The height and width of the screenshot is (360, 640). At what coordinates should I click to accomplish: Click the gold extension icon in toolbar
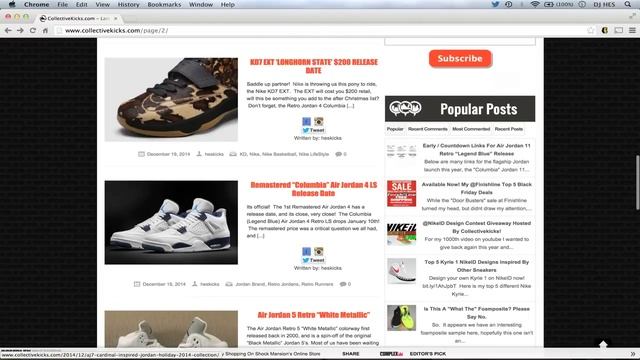point(605,31)
